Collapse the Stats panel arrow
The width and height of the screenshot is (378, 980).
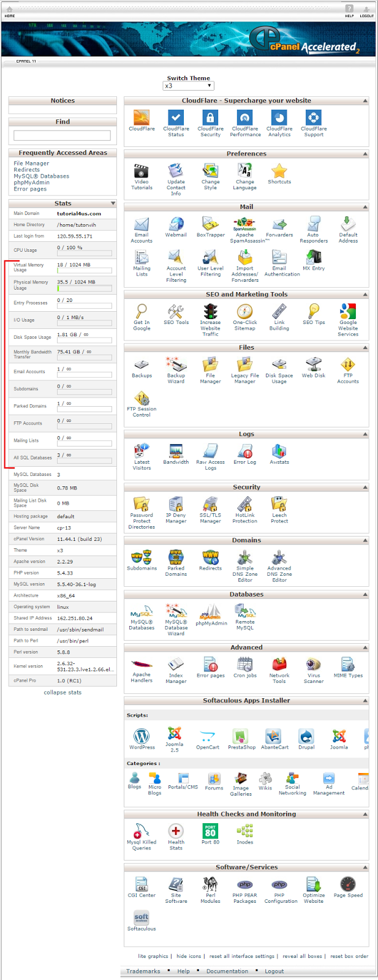point(113,203)
